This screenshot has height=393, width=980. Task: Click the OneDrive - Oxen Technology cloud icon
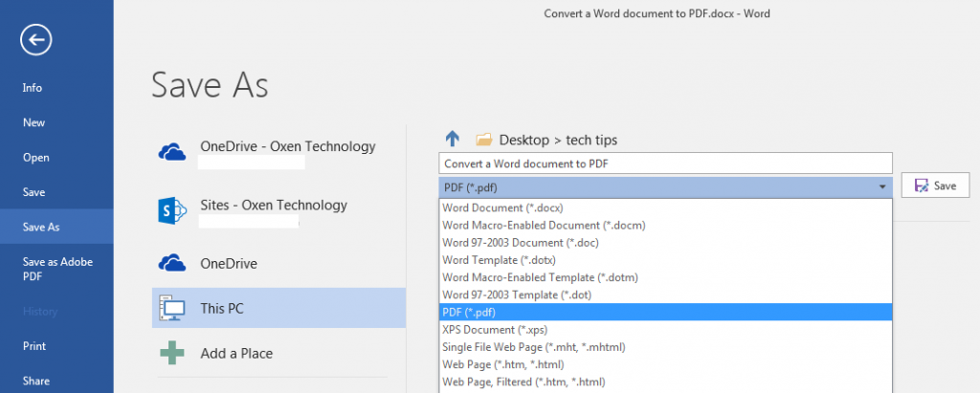coord(172,151)
